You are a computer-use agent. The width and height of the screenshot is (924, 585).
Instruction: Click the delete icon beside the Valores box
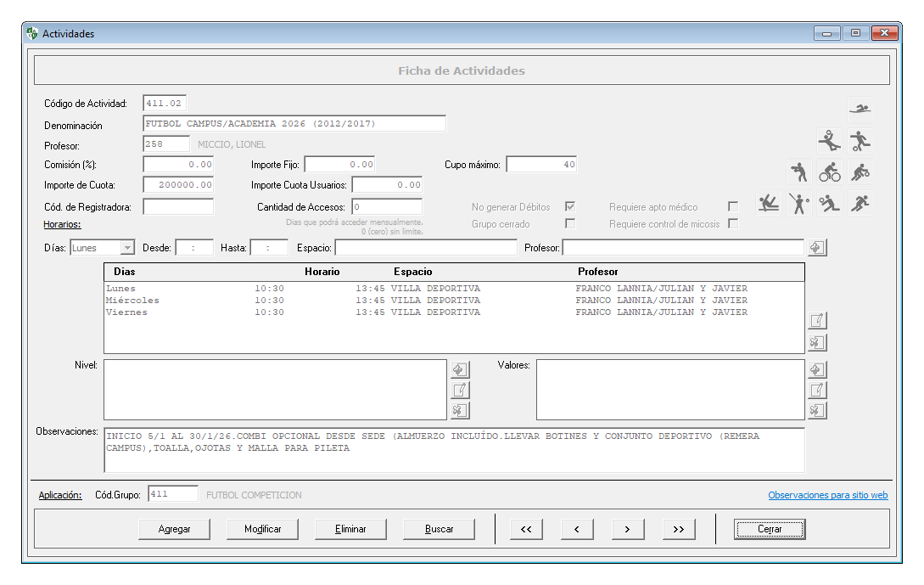816,410
